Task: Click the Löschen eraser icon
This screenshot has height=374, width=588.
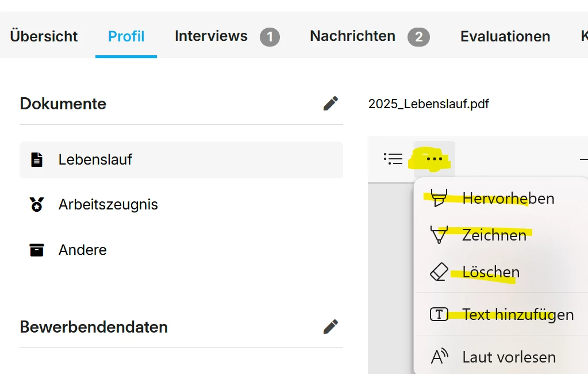Action: pos(439,272)
